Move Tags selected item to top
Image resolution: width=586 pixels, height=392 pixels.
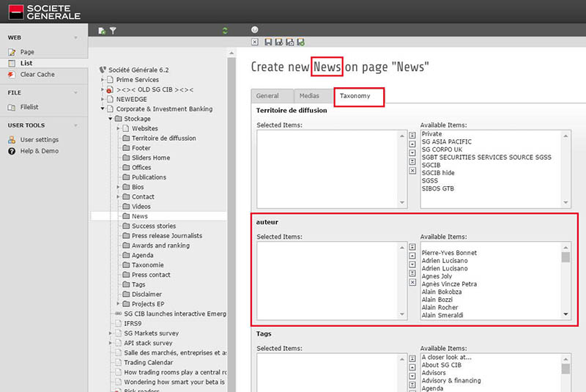point(412,359)
